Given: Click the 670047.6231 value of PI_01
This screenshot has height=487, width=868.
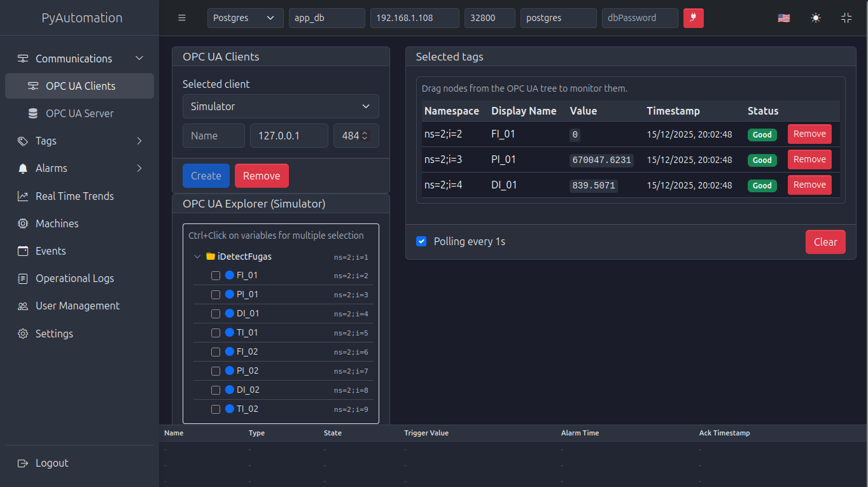Looking at the screenshot, I should pyautogui.click(x=602, y=160).
